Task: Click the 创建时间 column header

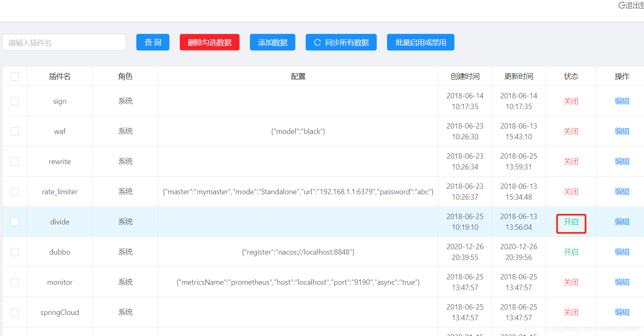Action: point(465,76)
